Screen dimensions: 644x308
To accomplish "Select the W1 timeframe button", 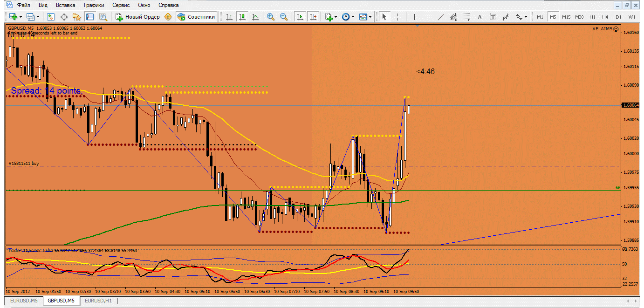I will coord(632,17).
